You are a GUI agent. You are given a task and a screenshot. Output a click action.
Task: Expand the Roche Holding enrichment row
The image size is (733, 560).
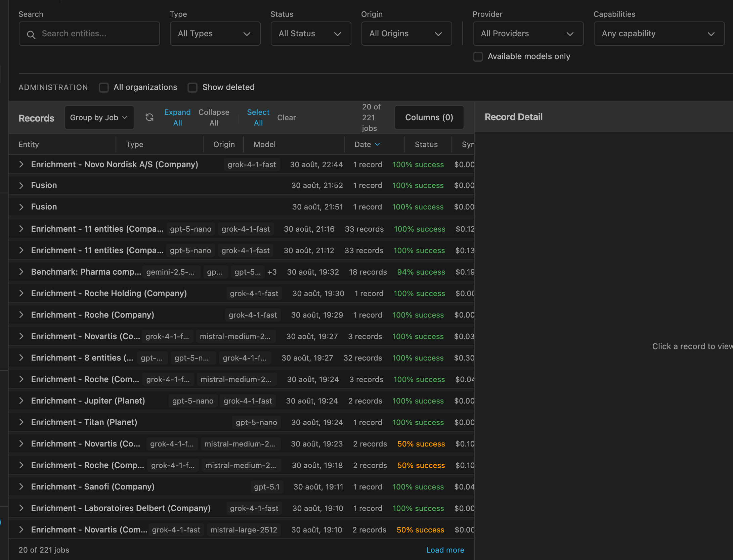pos(21,293)
